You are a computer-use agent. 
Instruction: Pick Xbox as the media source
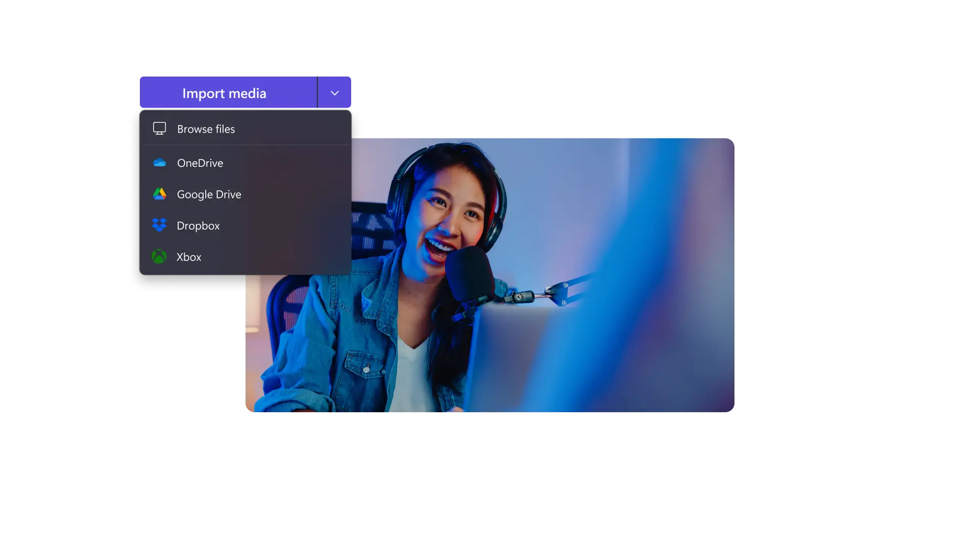(189, 257)
